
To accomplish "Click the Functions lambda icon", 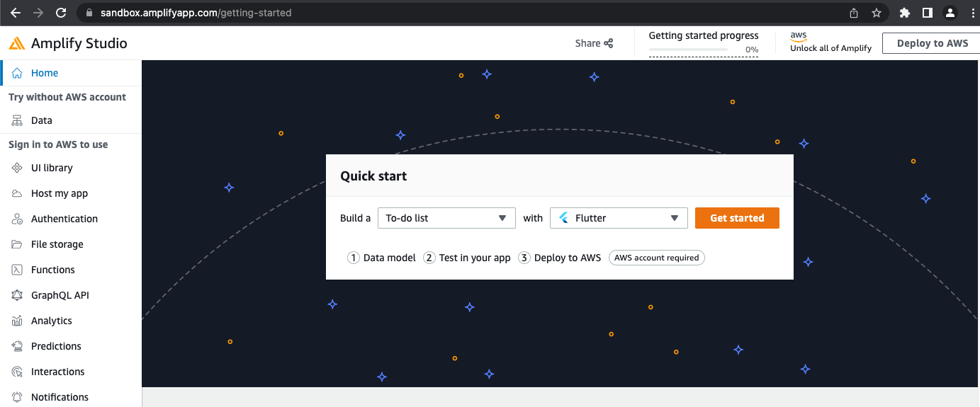I will click(17, 270).
